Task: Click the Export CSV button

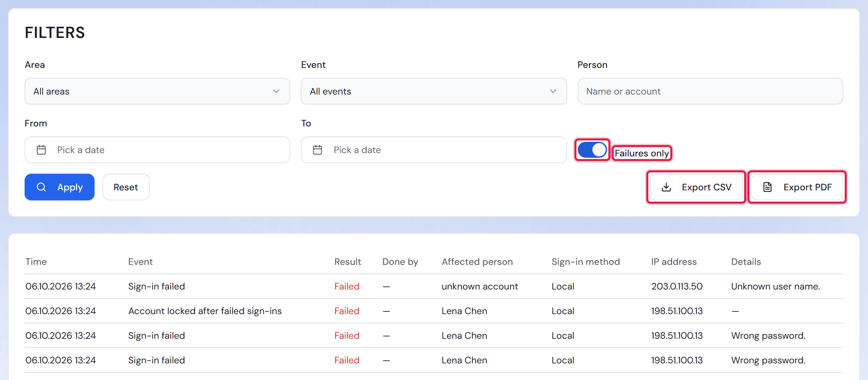Action: tap(696, 187)
